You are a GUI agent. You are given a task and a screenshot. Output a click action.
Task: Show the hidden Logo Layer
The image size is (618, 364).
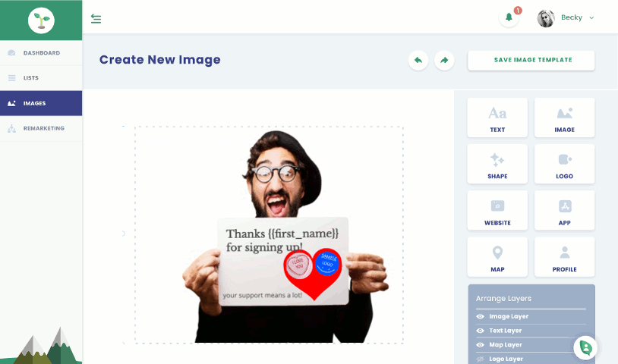[480, 359]
